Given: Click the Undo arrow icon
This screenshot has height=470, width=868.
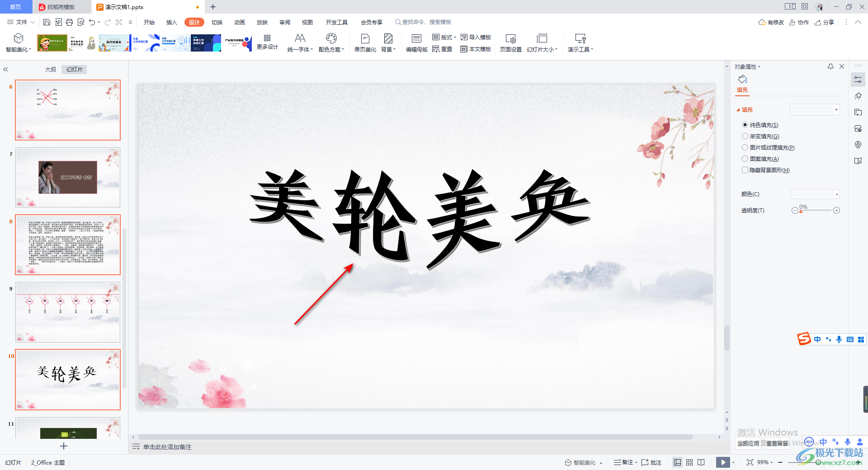Looking at the screenshot, I should pyautogui.click(x=92, y=22).
